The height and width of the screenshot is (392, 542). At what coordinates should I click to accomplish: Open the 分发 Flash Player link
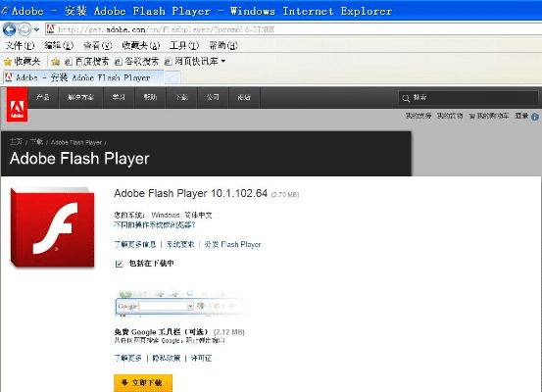pyautogui.click(x=232, y=244)
